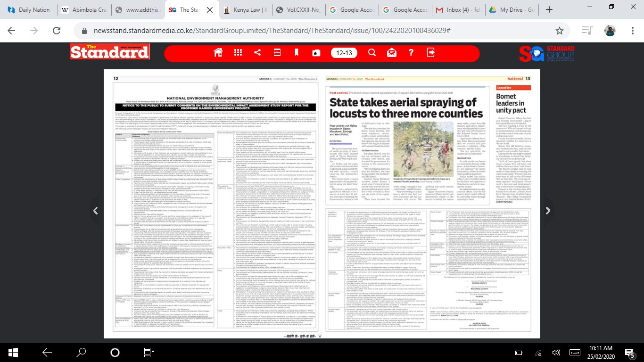This screenshot has width=644, height=362.
Task: Click the newsstand URL address bar
Action: coord(321,31)
